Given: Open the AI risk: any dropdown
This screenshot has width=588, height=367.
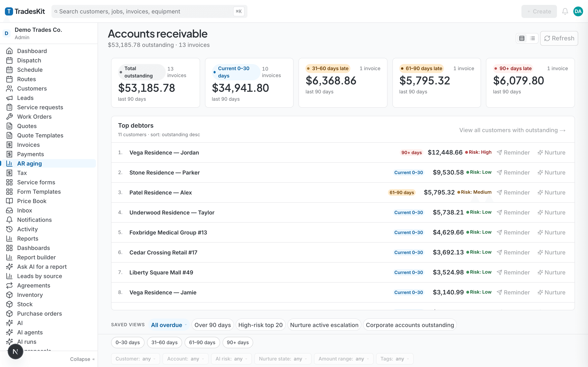Looking at the screenshot, I should pos(231,359).
